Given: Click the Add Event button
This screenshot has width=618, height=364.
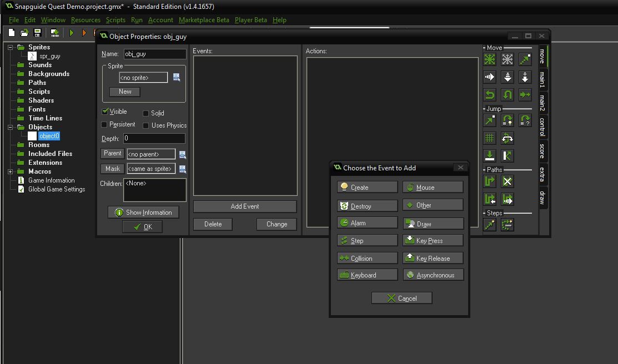Looking at the screenshot, I should (244, 206).
